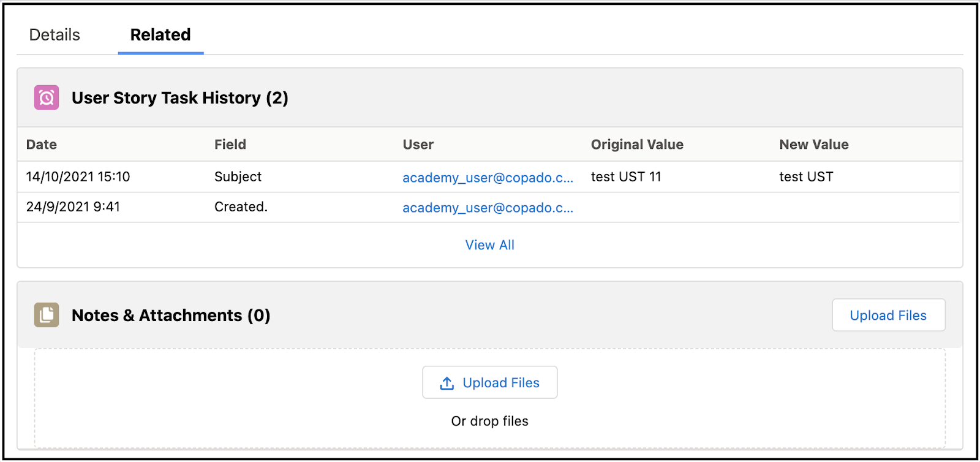Viewport: 980px width, 462px height.
Task: Click the new value test UST
Action: [x=806, y=177]
